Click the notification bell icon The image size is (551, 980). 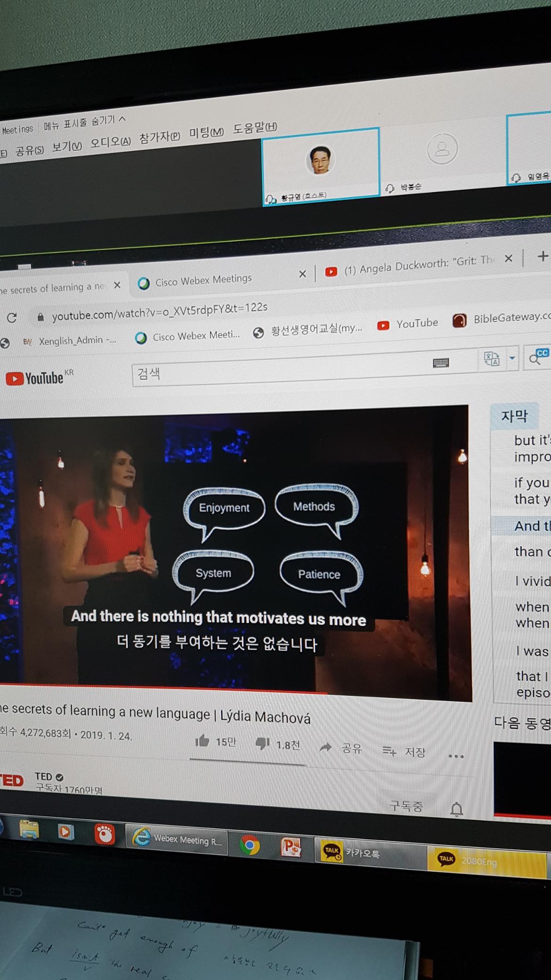[456, 809]
